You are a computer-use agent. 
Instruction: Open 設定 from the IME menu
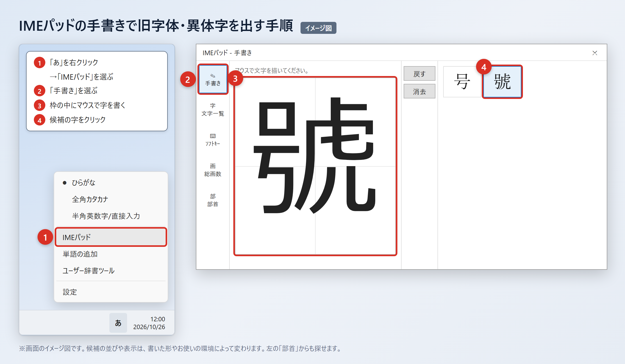coord(111,292)
